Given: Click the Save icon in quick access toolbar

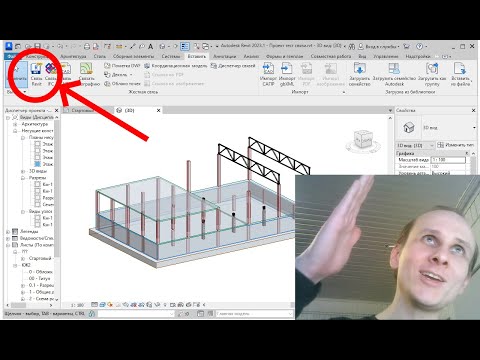Looking at the screenshot, I should pyautogui.click(x=37, y=46).
